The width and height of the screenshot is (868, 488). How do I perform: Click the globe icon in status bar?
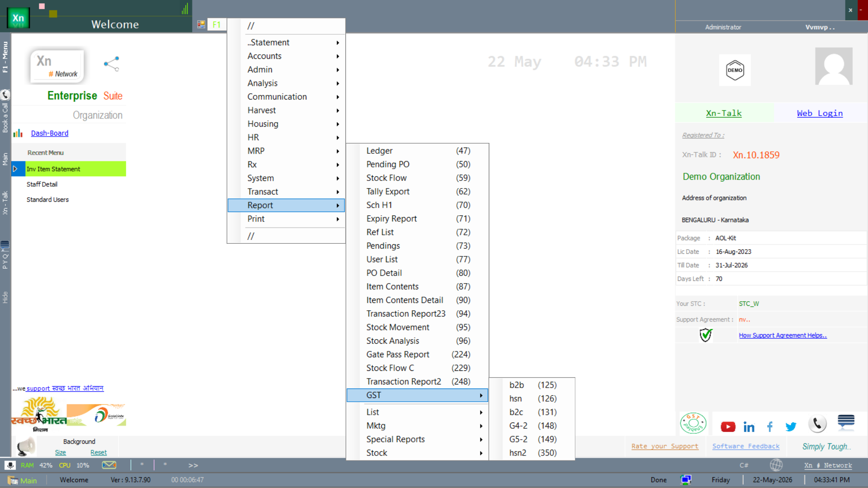776,465
